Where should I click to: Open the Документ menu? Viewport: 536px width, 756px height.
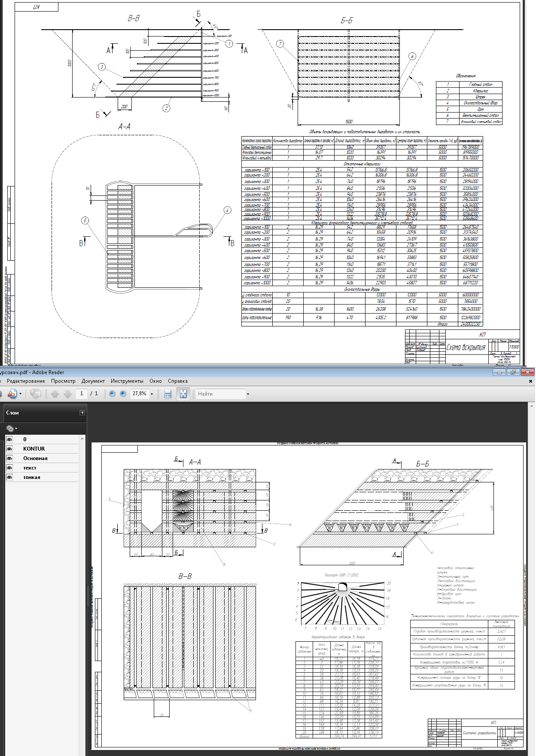pos(93,381)
